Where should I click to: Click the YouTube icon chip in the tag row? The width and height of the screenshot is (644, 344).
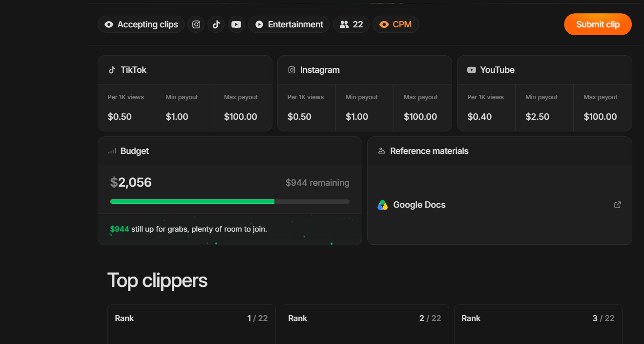[236, 24]
